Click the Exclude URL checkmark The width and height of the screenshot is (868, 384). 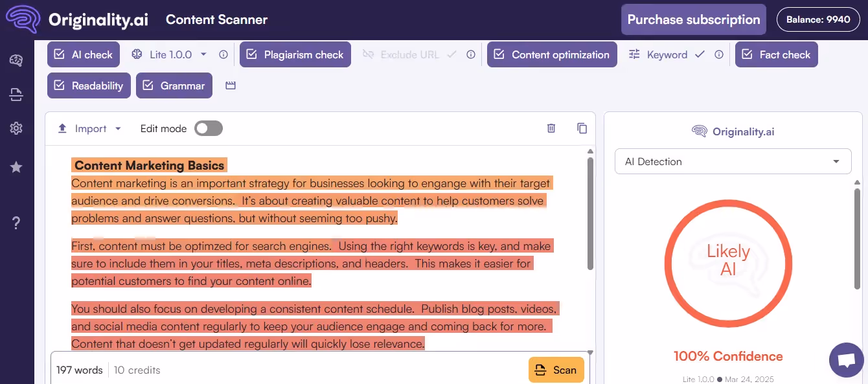click(452, 55)
